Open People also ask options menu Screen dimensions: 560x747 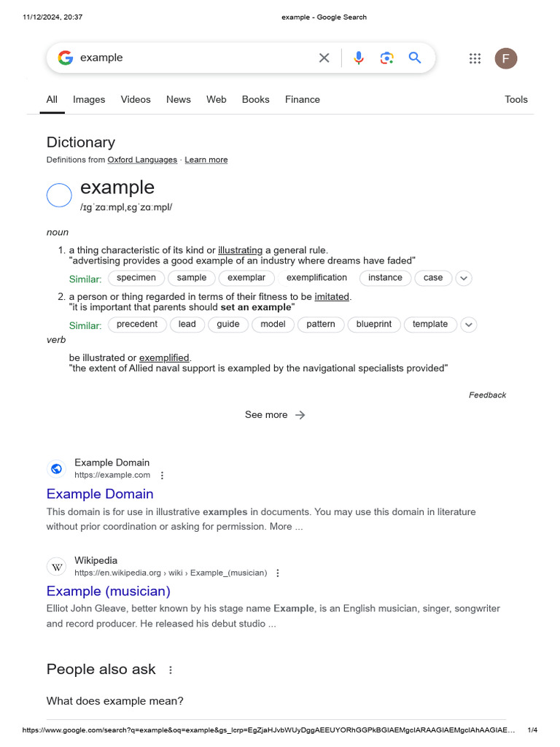pyautogui.click(x=171, y=670)
